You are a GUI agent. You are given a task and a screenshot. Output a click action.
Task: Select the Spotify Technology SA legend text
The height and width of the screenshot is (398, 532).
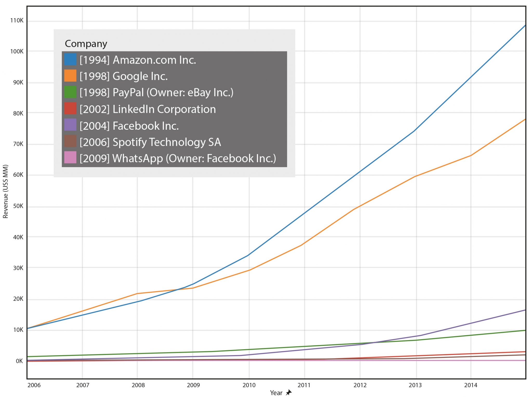coord(150,142)
